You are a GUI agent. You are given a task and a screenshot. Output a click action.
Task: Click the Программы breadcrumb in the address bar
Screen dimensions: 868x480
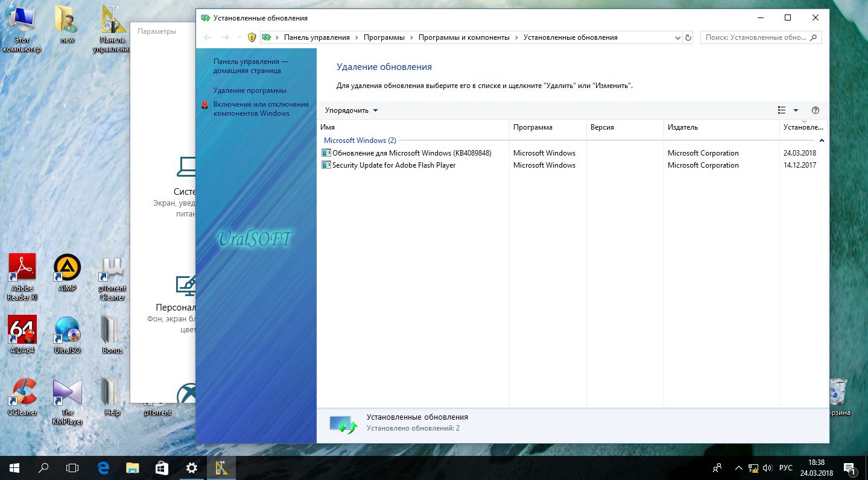click(384, 37)
